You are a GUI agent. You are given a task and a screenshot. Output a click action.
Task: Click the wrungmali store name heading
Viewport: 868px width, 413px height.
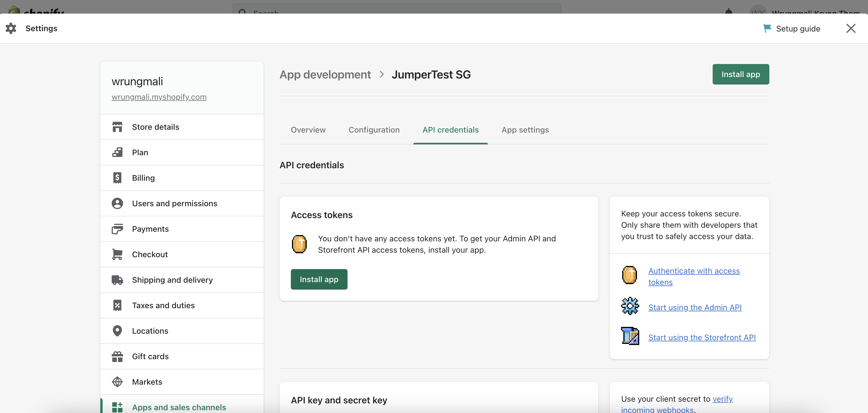(x=137, y=81)
